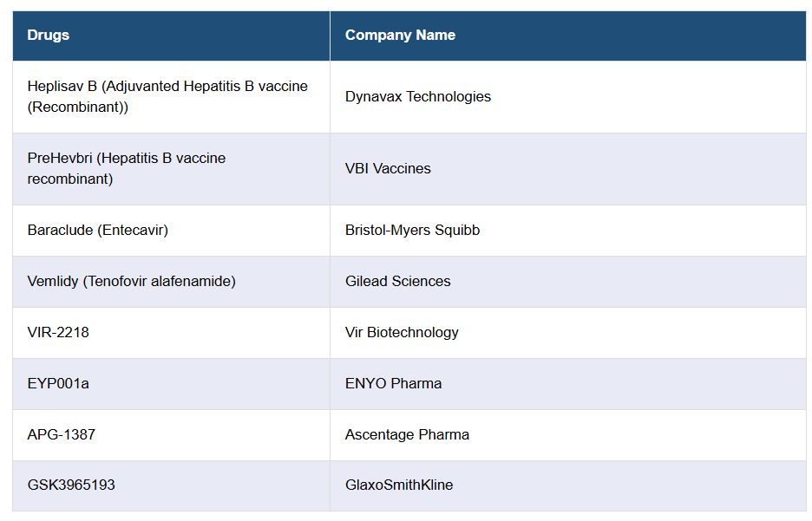Select the Vir Biotechnology cell
Screen dimensions: 812x521
click(x=402, y=333)
